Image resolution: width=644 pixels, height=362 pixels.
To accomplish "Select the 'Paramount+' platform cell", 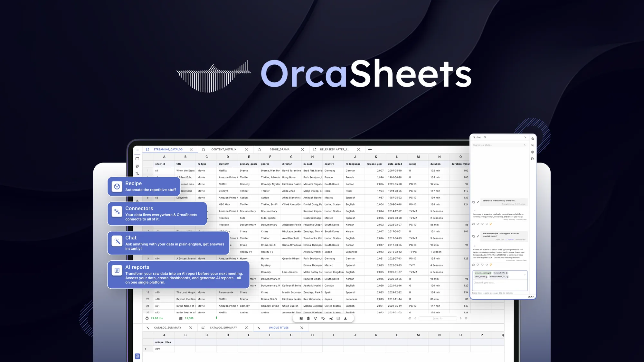I will click(x=227, y=292).
